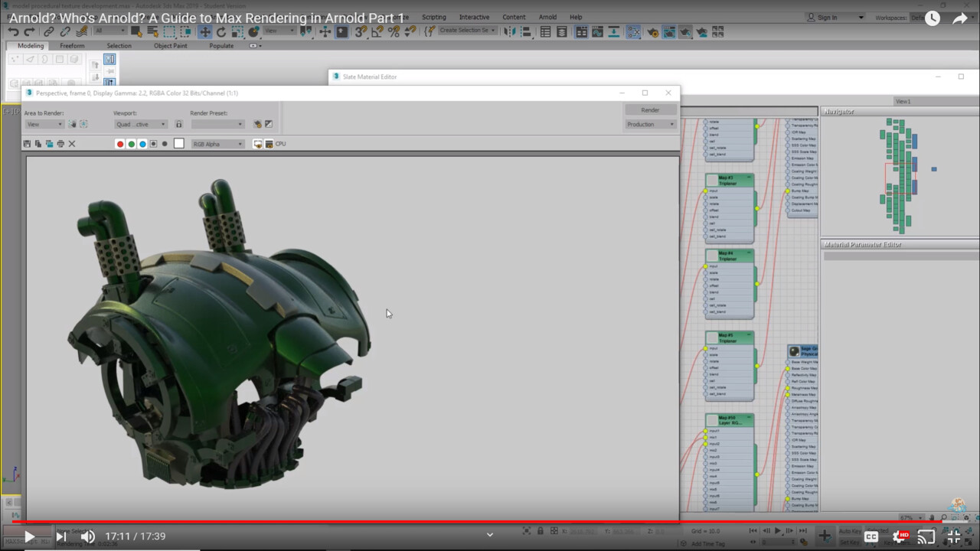
Task: Copy rendered image icon in render window
Action: point(38,144)
